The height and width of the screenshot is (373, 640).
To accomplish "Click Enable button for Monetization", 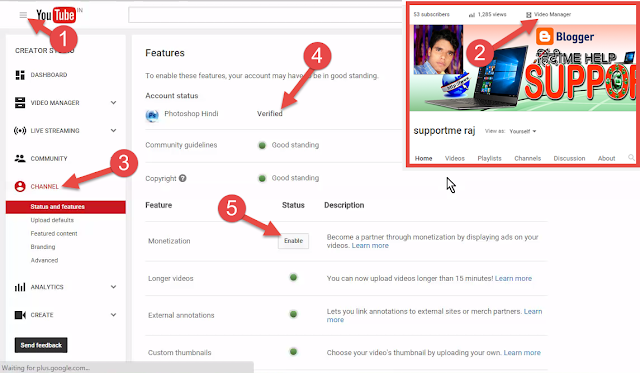I will coord(293,241).
